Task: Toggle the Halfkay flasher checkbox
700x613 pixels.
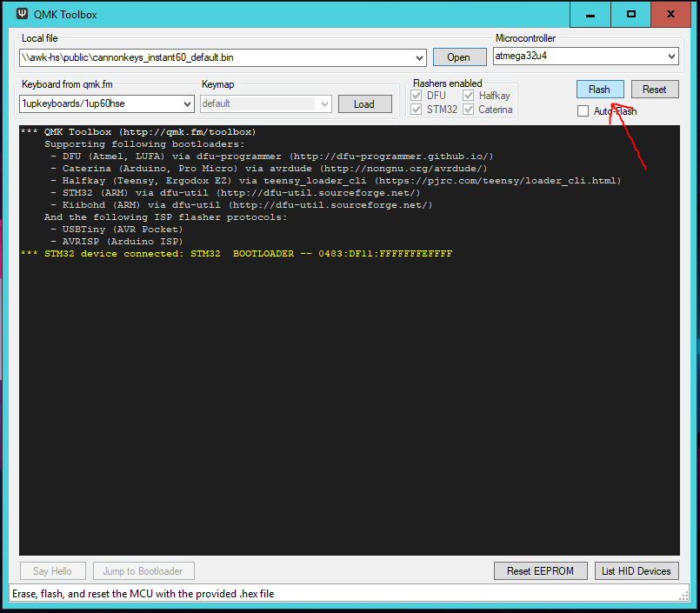Action: tap(470, 96)
